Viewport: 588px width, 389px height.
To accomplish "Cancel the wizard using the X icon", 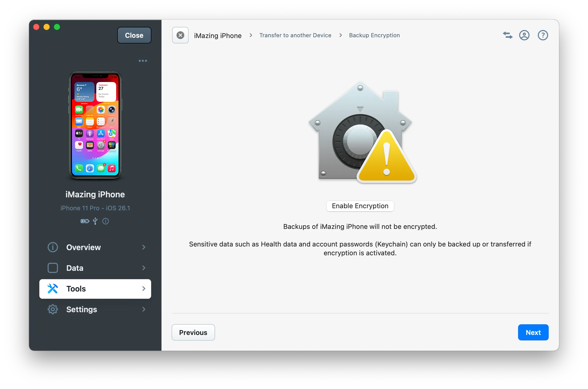I will (180, 35).
